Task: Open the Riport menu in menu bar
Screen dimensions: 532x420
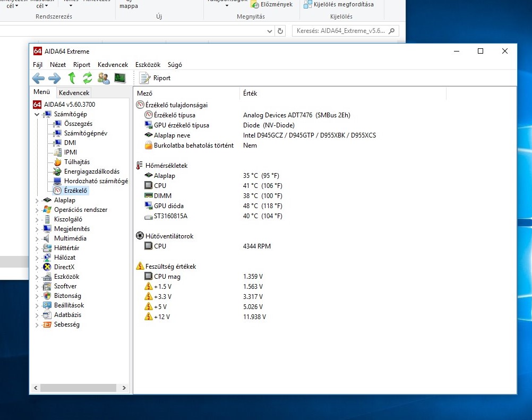Action: pos(82,64)
